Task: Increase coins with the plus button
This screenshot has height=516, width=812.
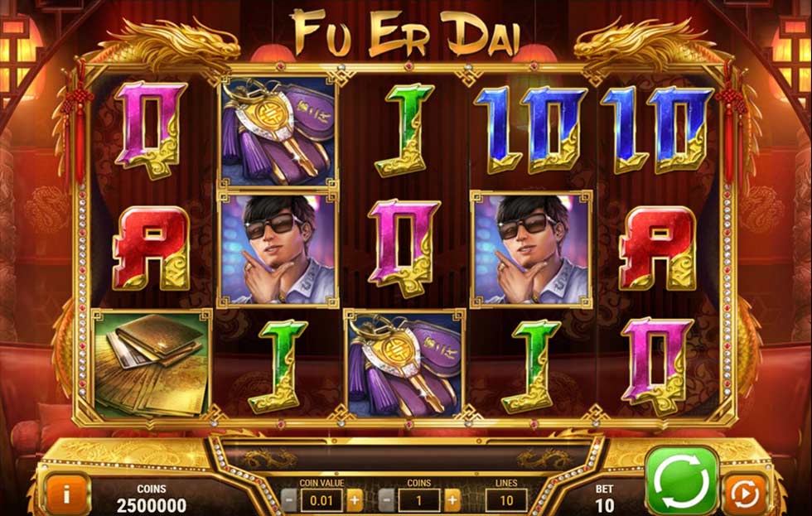Action: 452,500
